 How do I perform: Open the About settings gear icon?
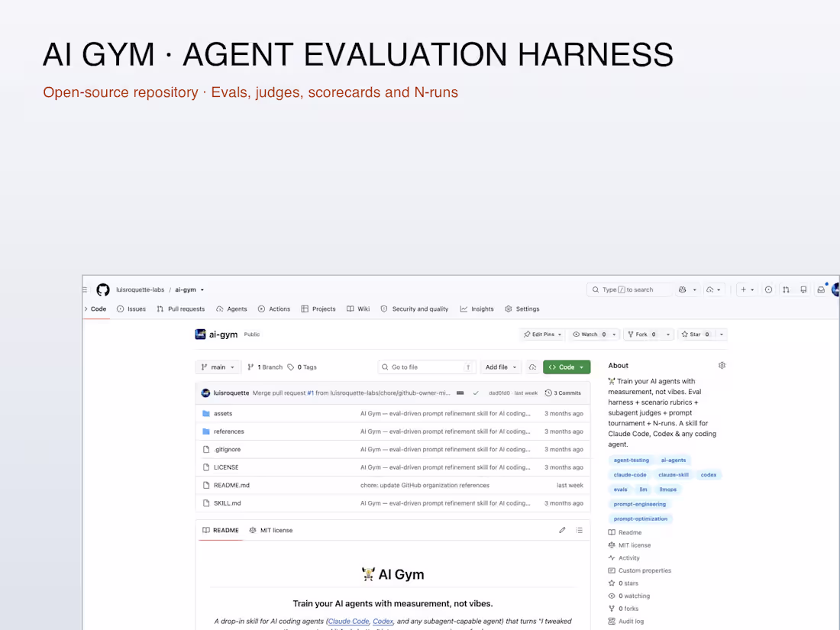pyautogui.click(x=722, y=365)
